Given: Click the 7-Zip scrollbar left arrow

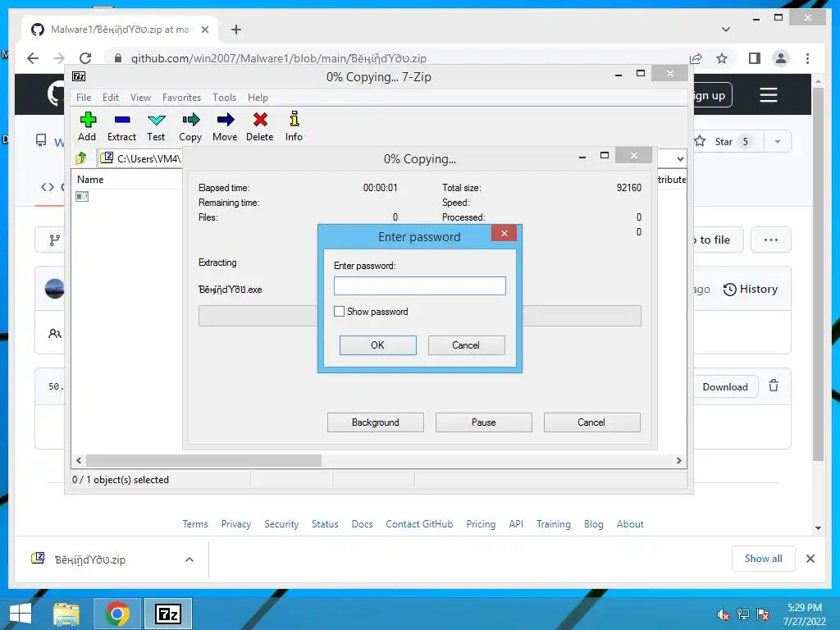Looking at the screenshot, I should pyautogui.click(x=79, y=461).
